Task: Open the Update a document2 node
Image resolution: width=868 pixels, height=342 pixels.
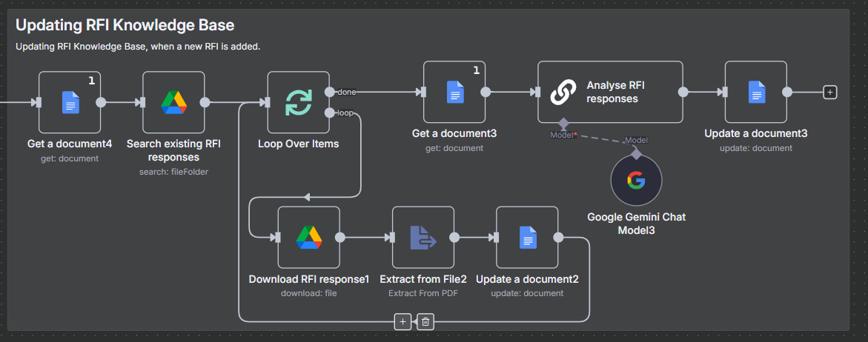Action: tap(528, 237)
